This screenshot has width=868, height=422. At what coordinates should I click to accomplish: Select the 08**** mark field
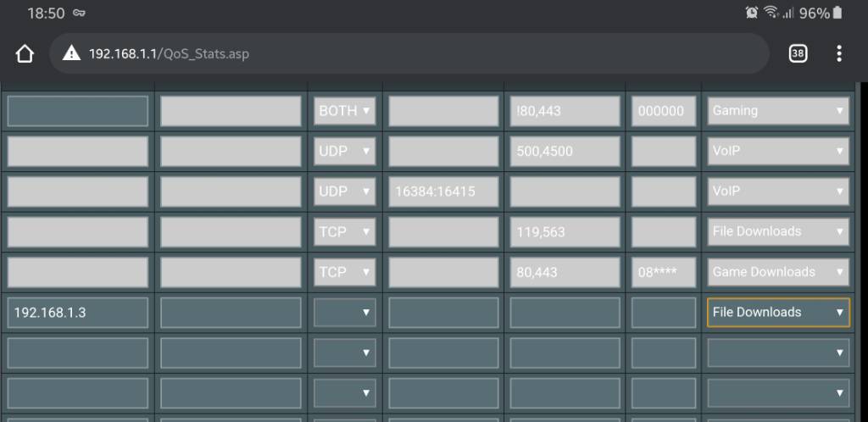point(664,272)
